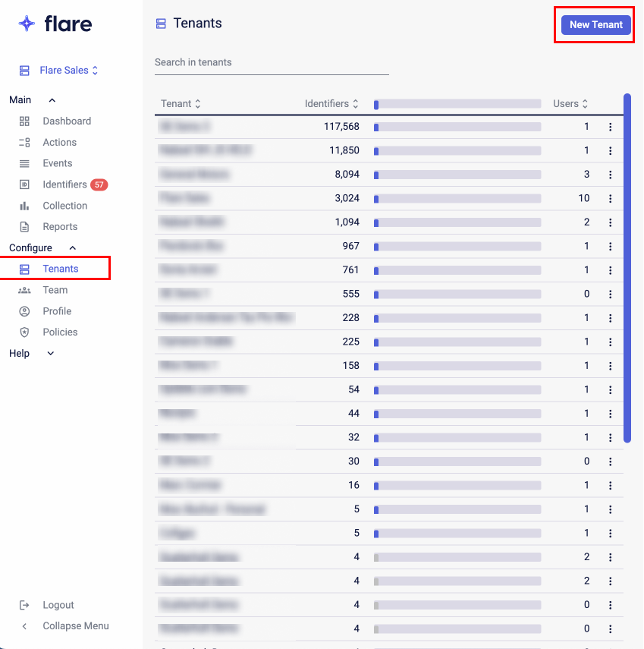Collapse the Configure section

(x=73, y=248)
